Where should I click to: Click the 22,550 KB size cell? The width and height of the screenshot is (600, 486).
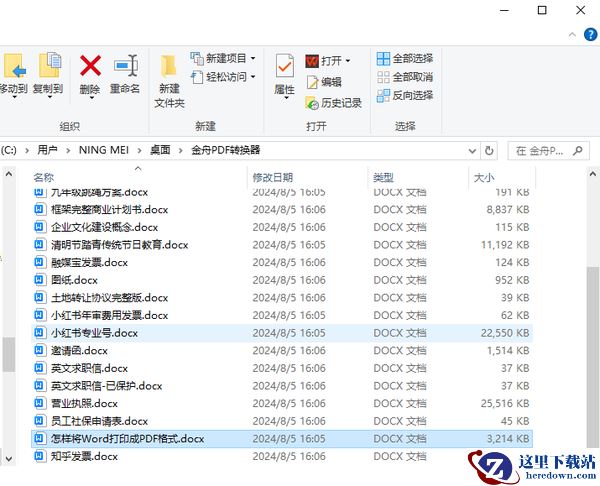tap(505, 333)
